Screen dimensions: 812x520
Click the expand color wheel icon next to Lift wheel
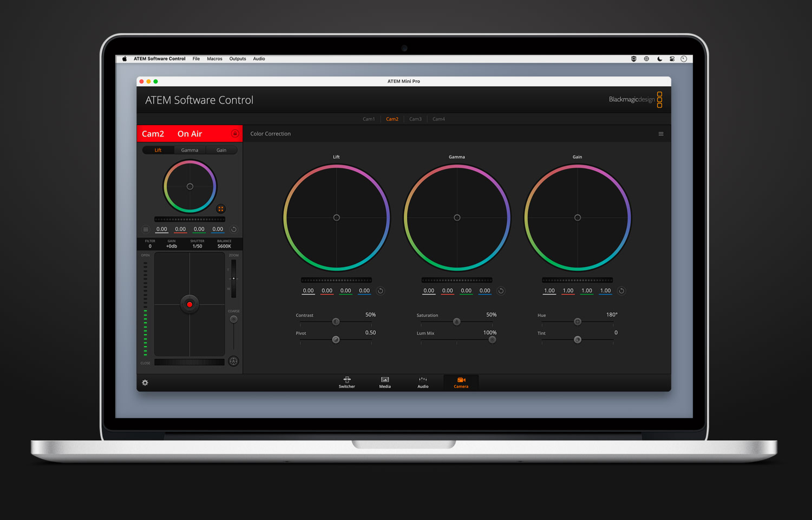click(221, 209)
